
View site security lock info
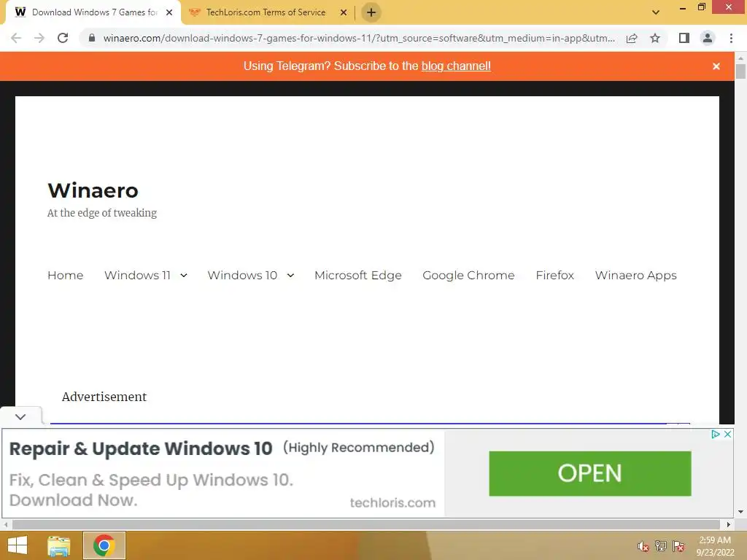(x=92, y=38)
